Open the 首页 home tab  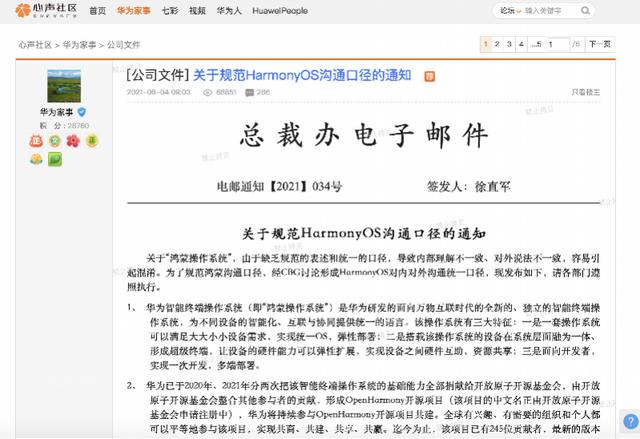pos(98,11)
